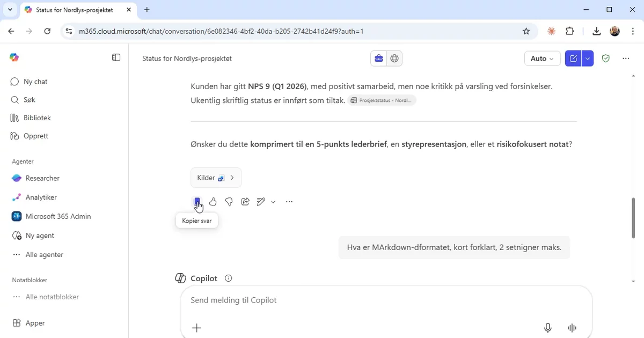
Task: Click the Notatblokker section heading
Action: [30, 280]
